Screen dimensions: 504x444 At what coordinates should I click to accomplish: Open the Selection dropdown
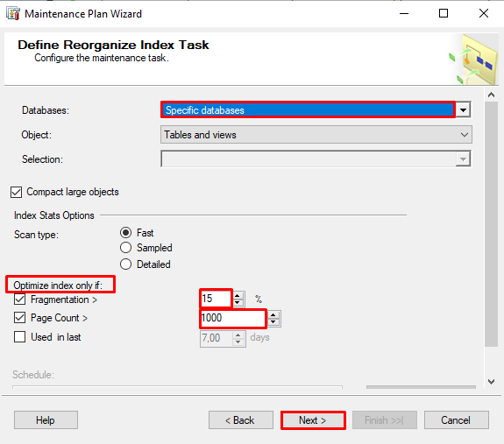click(x=316, y=159)
